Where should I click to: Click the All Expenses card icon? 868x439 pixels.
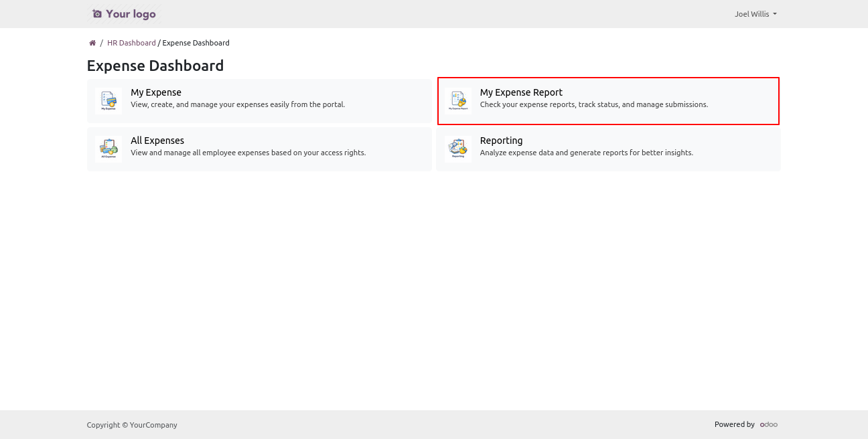pyautogui.click(x=108, y=149)
